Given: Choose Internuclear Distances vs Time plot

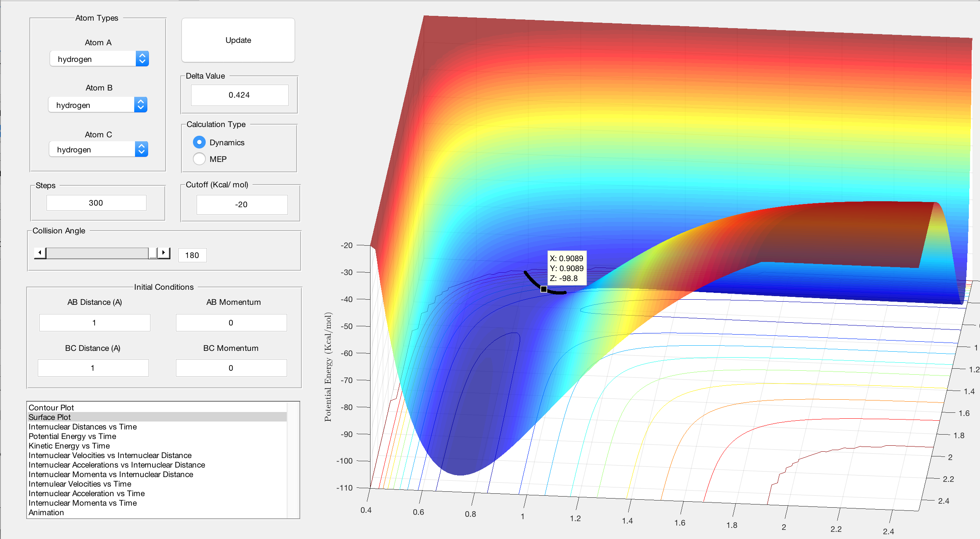Looking at the screenshot, I should (x=83, y=427).
